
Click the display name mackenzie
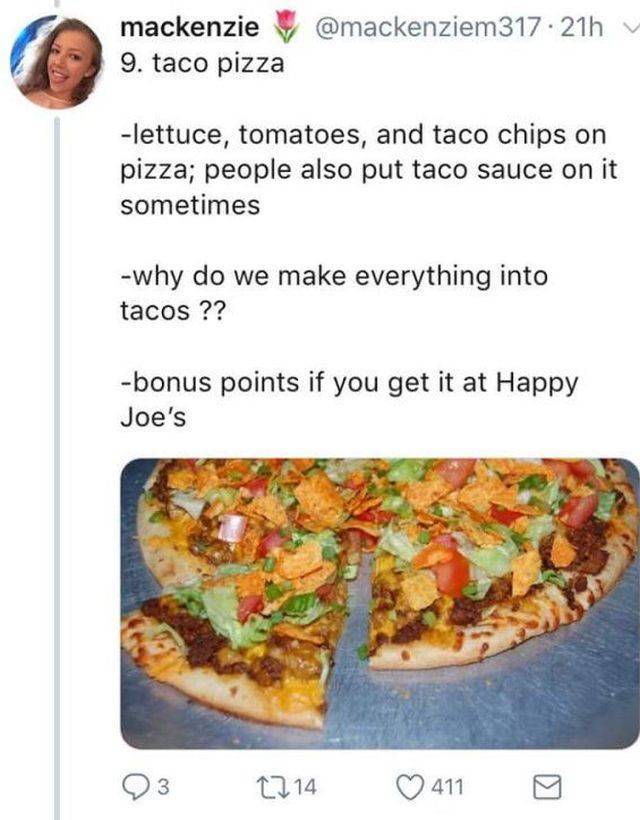pos(189,27)
